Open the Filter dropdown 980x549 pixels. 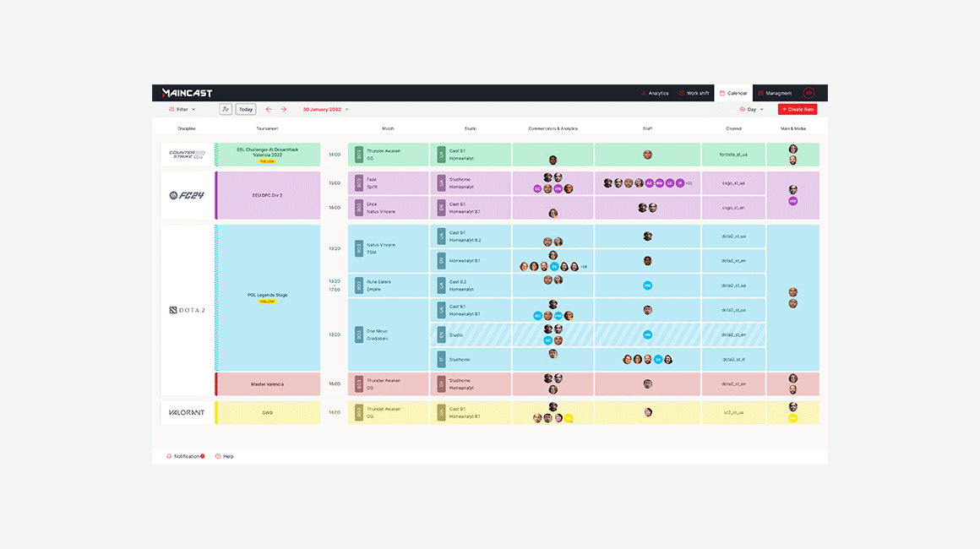coord(182,109)
